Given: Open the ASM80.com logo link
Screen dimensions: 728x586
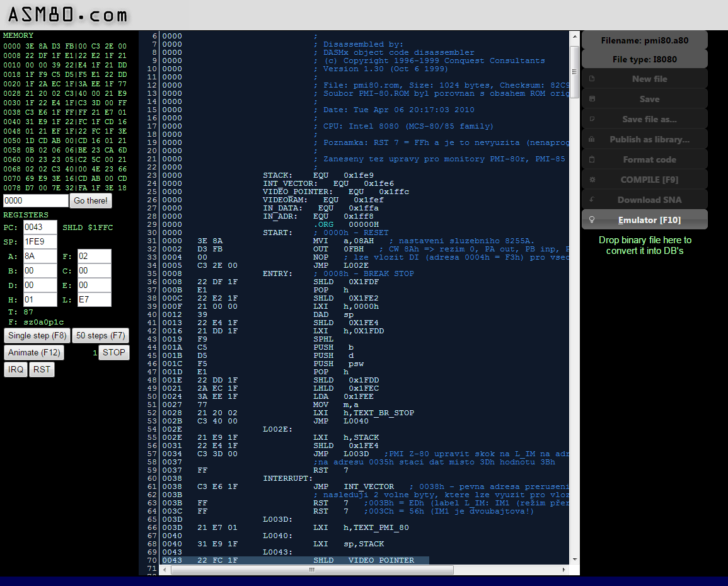Looking at the screenshot, I should pos(67,15).
